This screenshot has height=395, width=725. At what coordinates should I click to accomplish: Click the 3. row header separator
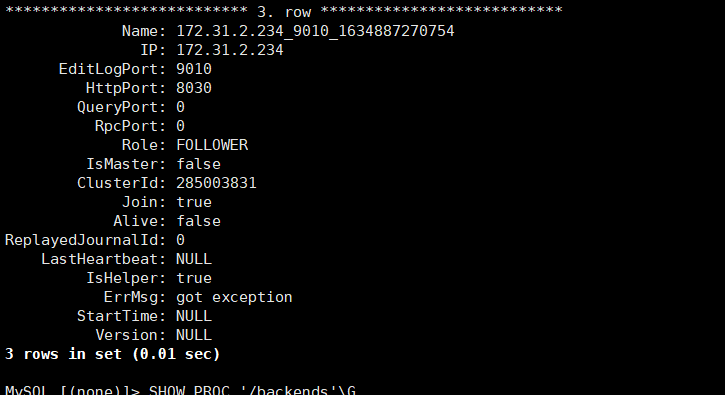click(283, 12)
